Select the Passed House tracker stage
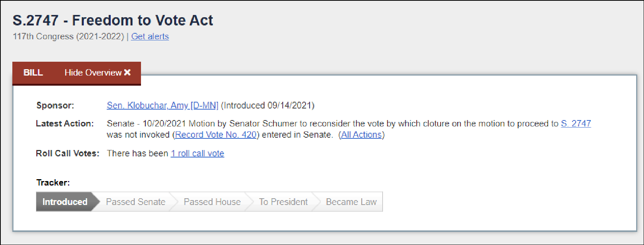The height and width of the screenshot is (245, 644). 212,202
